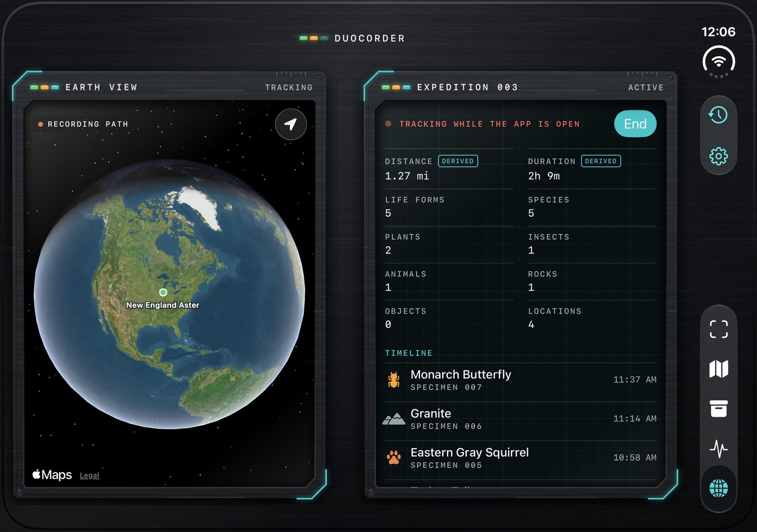757x532 pixels.
Task: Open the Monarch Butterfly timeline entry
Action: (x=520, y=380)
